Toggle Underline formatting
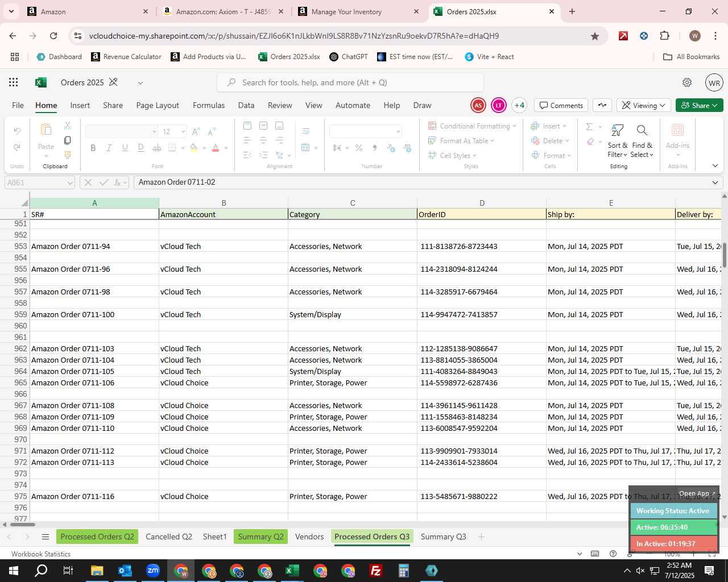This screenshot has width=728, height=582. click(125, 148)
